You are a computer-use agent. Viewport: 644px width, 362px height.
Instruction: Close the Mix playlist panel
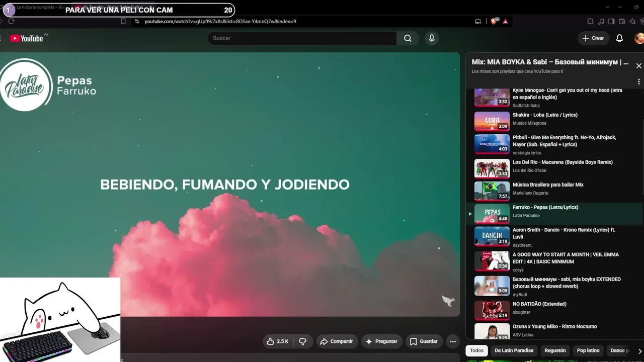(x=638, y=66)
